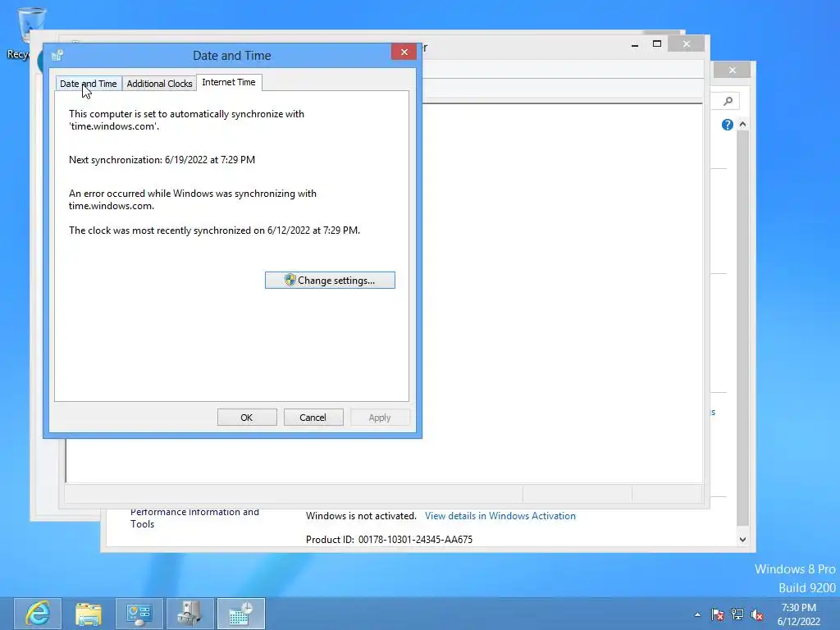
Task: Click the search magnifier in back window
Action: coord(728,101)
